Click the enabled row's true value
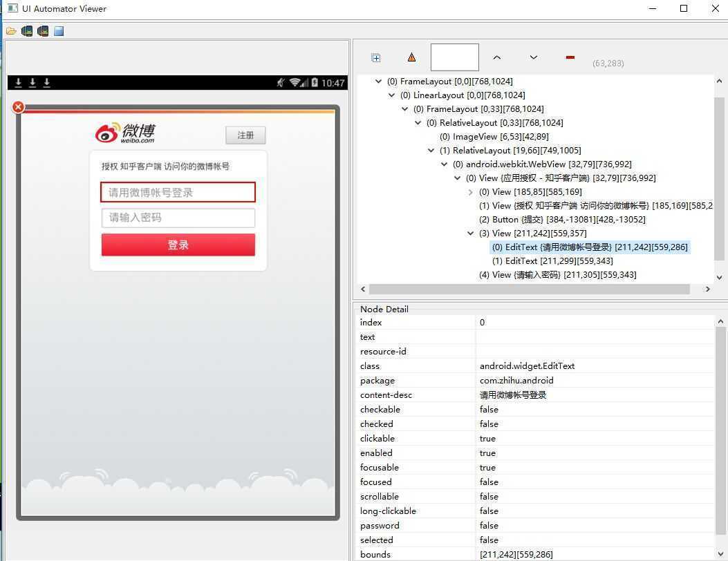This screenshot has height=561, width=728. 487,453
